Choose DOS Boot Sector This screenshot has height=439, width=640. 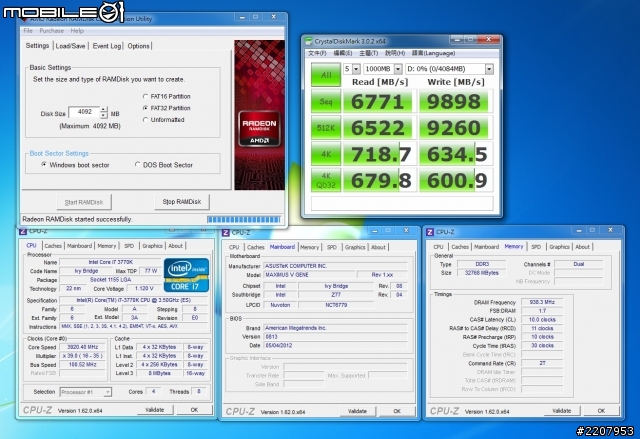(x=138, y=164)
